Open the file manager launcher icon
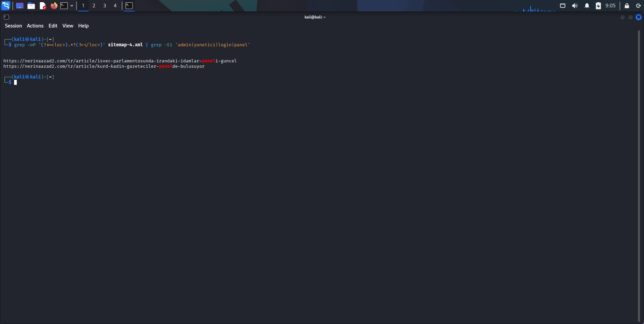The image size is (644, 324). tap(31, 6)
